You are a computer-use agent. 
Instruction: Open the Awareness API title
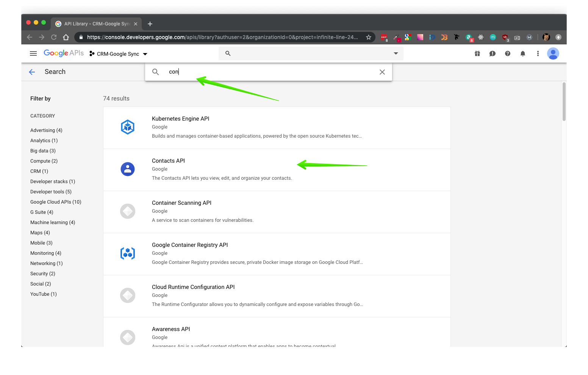tap(171, 329)
